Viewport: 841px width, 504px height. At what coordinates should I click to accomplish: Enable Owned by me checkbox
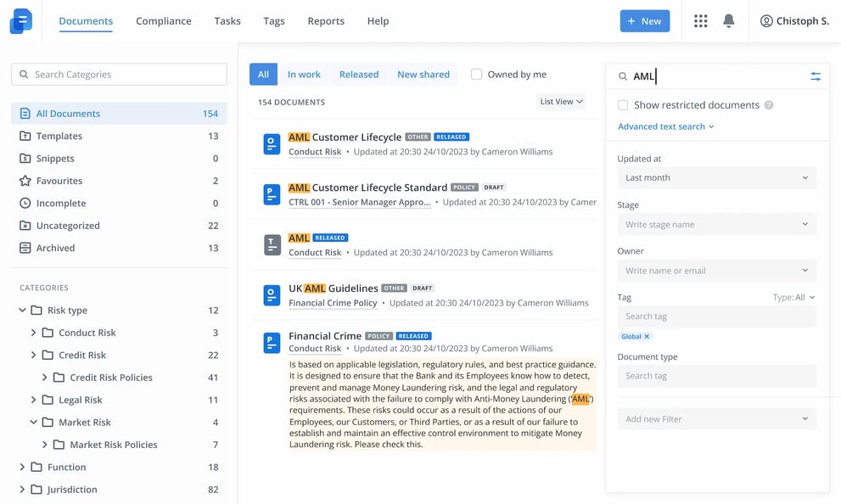(x=476, y=74)
